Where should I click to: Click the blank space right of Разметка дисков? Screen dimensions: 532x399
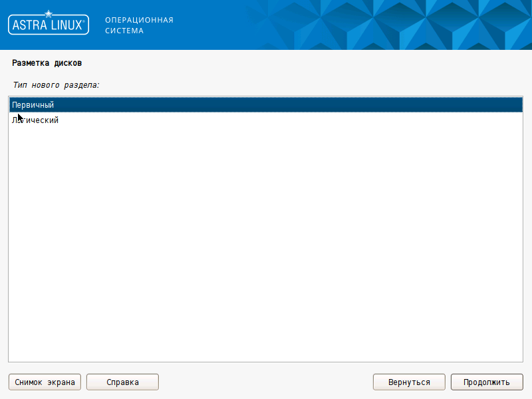point(299,63)
